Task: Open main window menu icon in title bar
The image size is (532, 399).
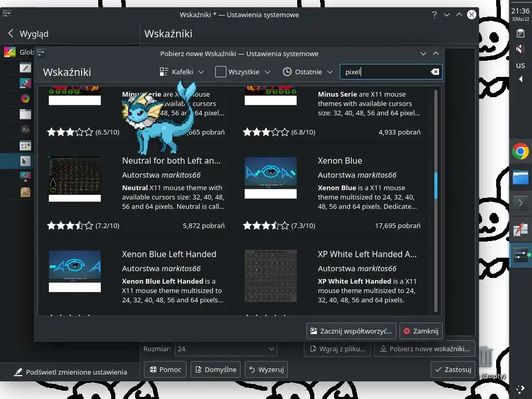Action: coord(7,14)
